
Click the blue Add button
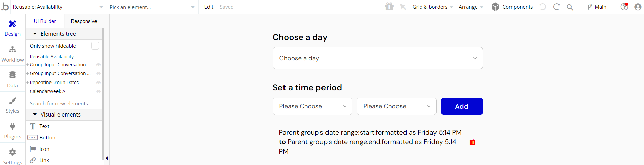tap(462, 106)
